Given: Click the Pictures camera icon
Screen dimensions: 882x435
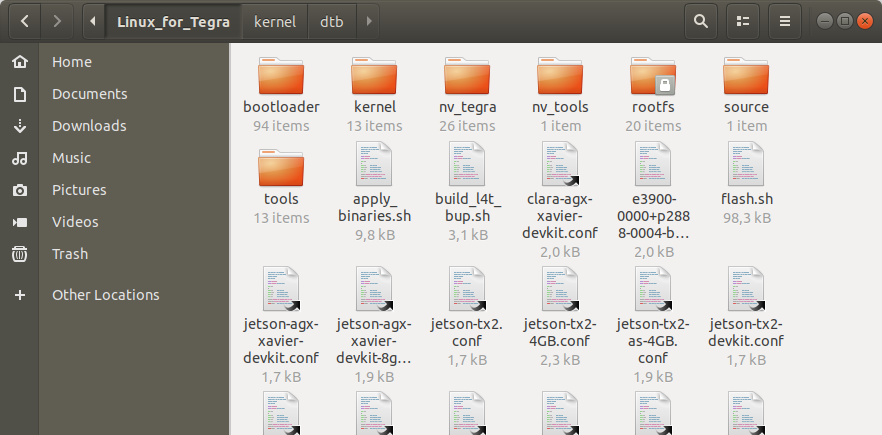Looking at the screenshot, I should click(20, 190).
